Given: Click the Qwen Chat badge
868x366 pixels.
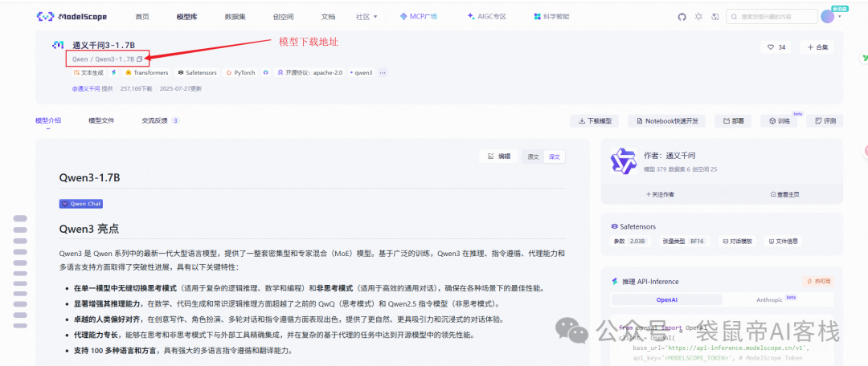Looking at the screenshot, I should coord(81,203).
